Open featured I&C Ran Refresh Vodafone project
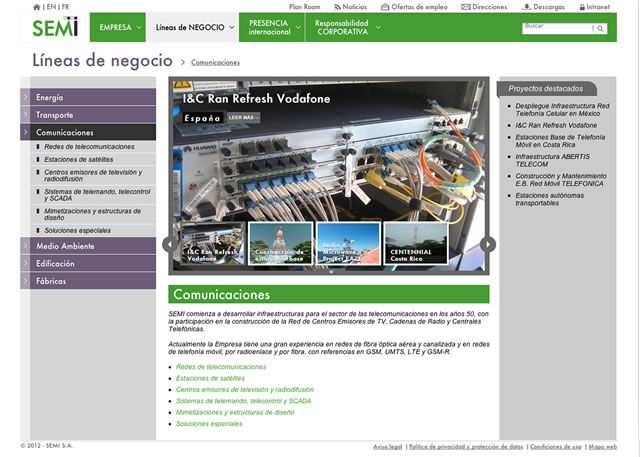The width and height of the screenshot is (640, 457). [x=556, y=125]
